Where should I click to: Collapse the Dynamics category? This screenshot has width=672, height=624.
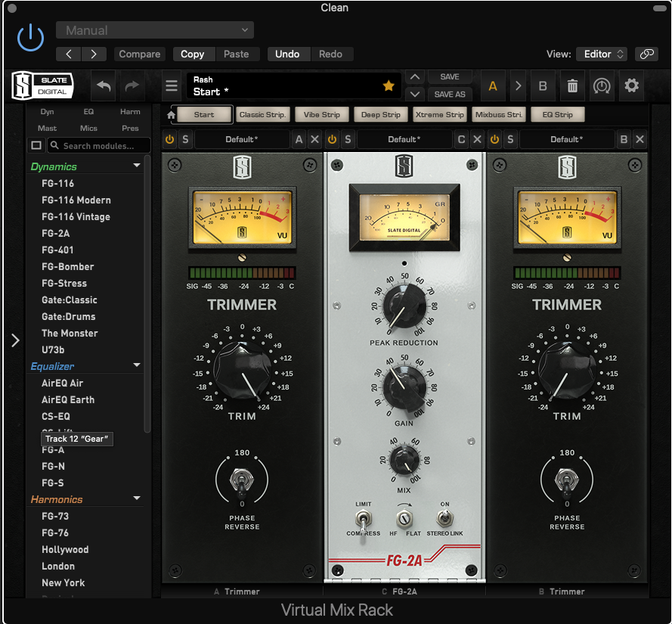137,166
